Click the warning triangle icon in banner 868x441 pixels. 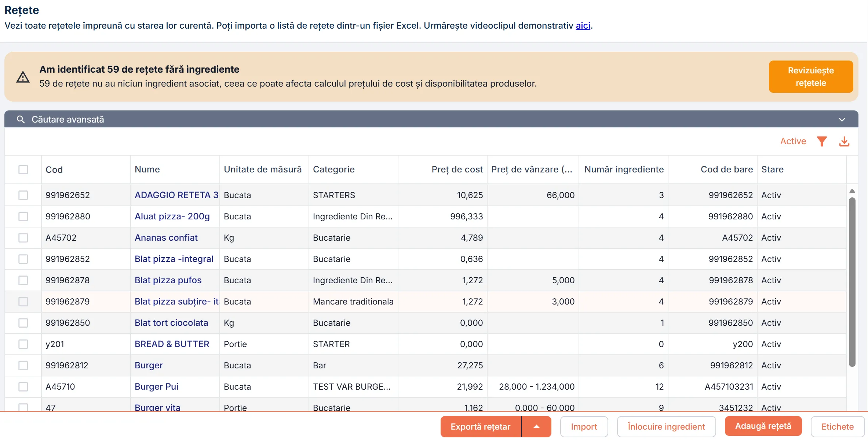tap(23, 77)
